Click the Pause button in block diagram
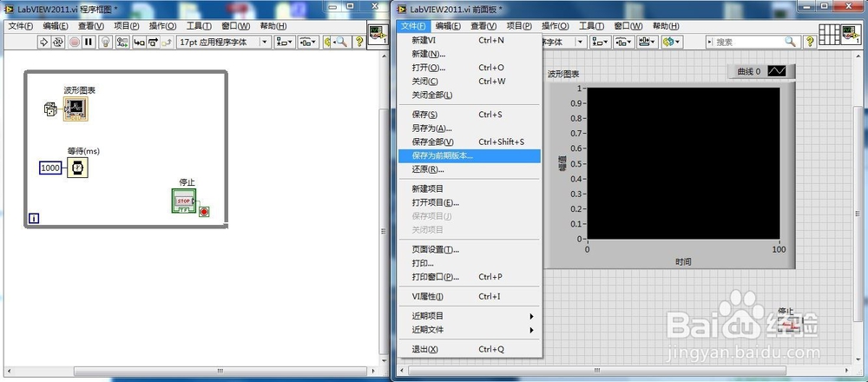The image size is (868, 382). 88,42
